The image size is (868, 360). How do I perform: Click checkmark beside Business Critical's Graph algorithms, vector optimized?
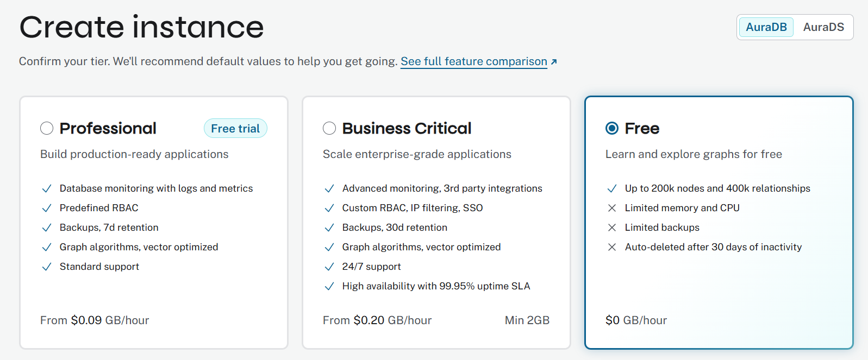pyautogui.click(x=329, y=247)
